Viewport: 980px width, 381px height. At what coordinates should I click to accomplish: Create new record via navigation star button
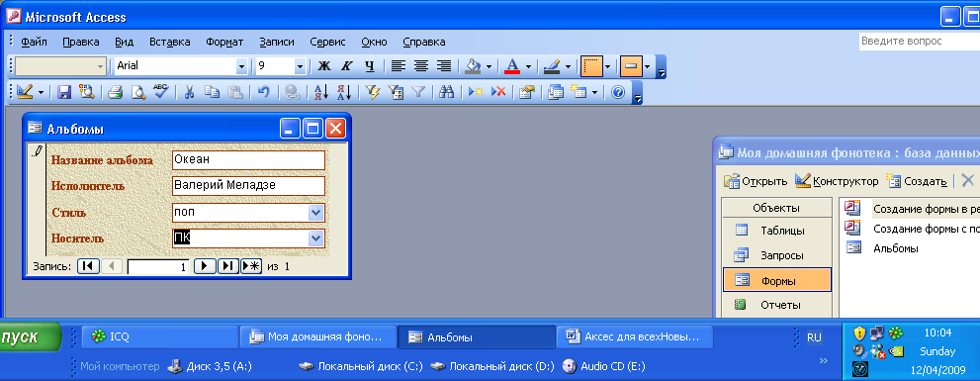(x=251, y=266)
